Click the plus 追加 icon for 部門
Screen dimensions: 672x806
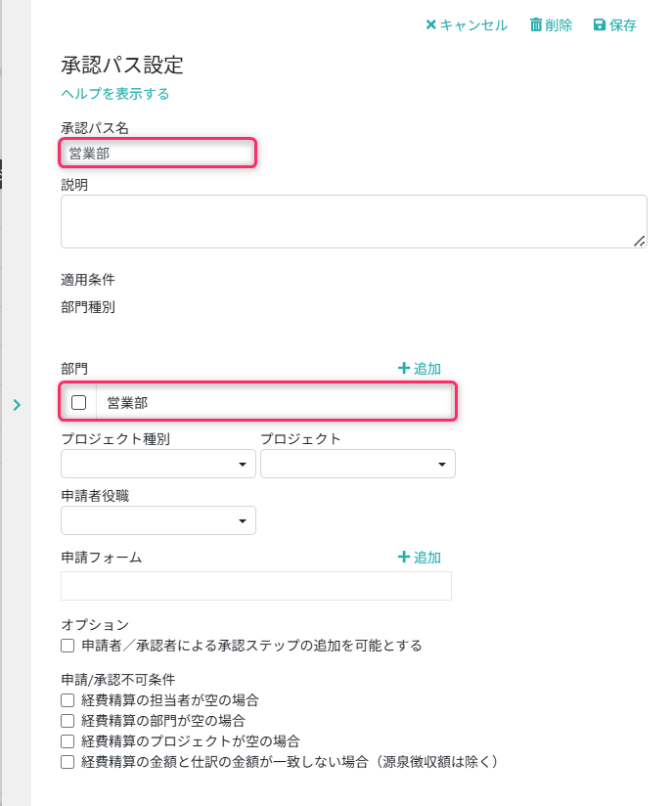click(404, 369)
